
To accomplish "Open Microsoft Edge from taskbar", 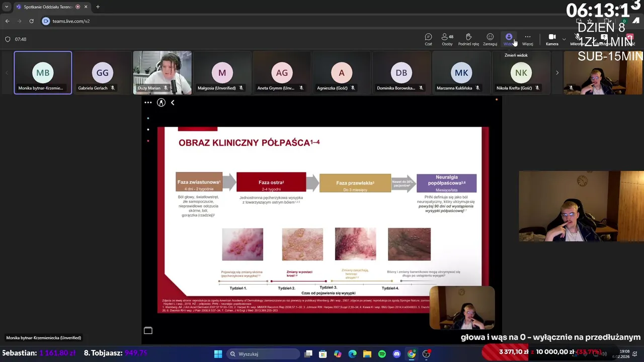I will 352,354.
